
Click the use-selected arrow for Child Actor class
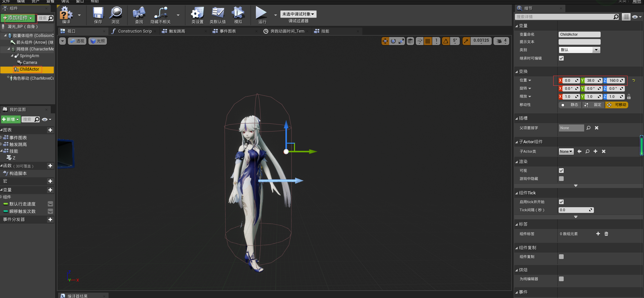pos(579,151)
